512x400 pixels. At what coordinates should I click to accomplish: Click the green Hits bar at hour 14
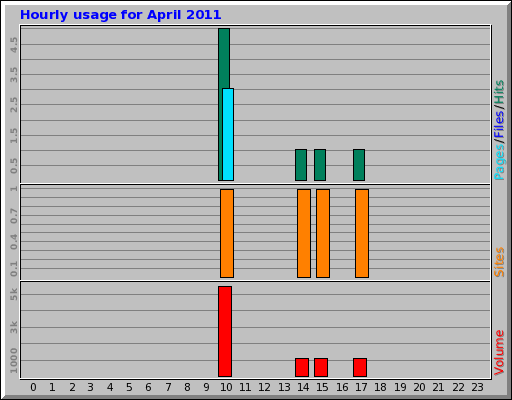point(301,165)
